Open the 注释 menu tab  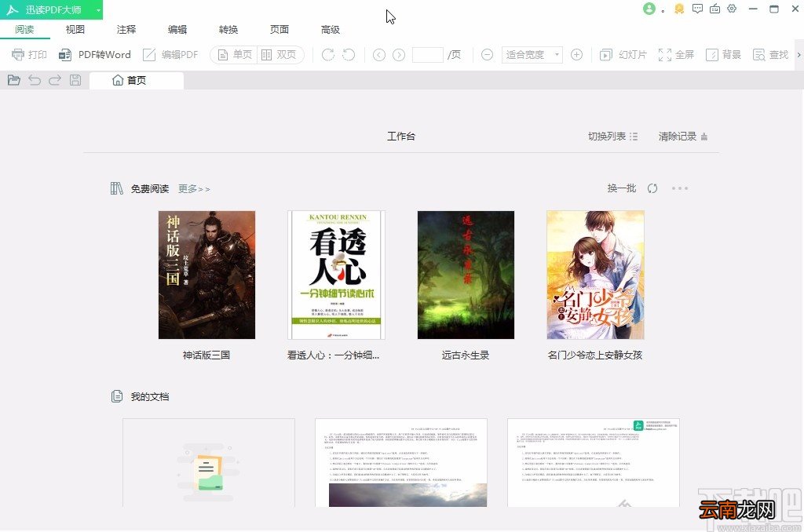[x=126, y=29]
